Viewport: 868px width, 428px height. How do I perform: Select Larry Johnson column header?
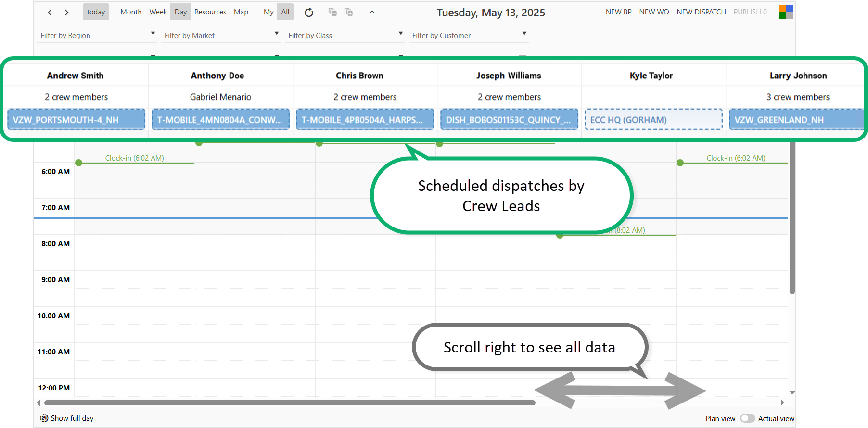(x=798, y=76)
